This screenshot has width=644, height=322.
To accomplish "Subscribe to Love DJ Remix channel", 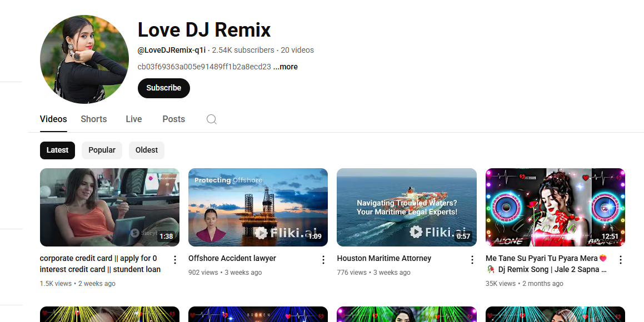I will coord(164,88).
